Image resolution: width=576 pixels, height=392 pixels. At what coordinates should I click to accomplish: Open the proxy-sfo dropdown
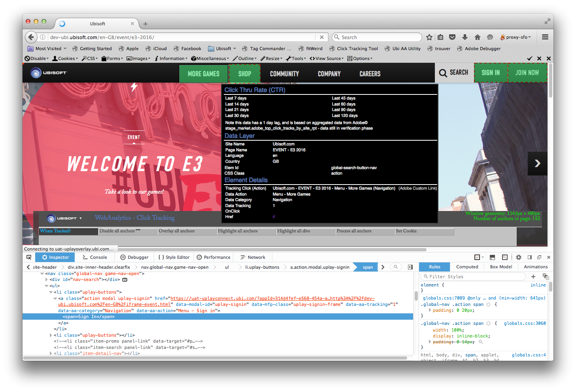point(516,37)
